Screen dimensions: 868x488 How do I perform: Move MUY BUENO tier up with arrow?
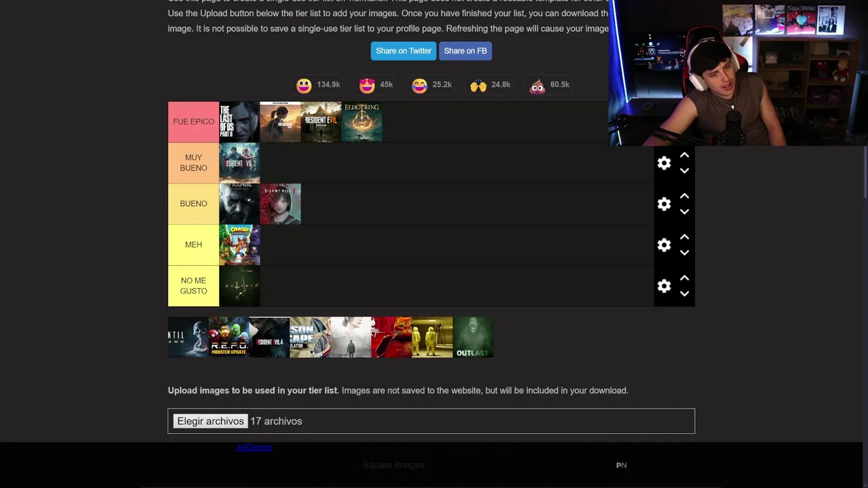click(x=684, y=155)
